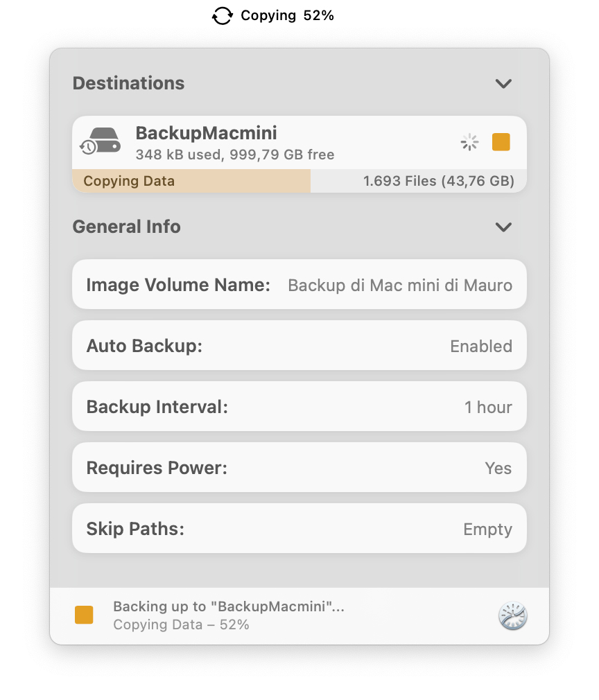599x700 pixels.
Task: Click the sync arrows menu bar icon
Action: (222, 16)
